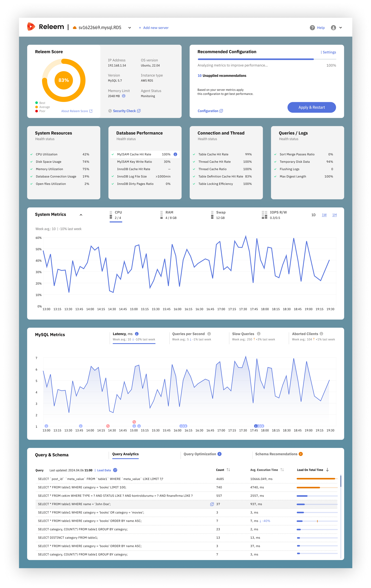Open Schema Recomendations tab

tap(276, 454)
